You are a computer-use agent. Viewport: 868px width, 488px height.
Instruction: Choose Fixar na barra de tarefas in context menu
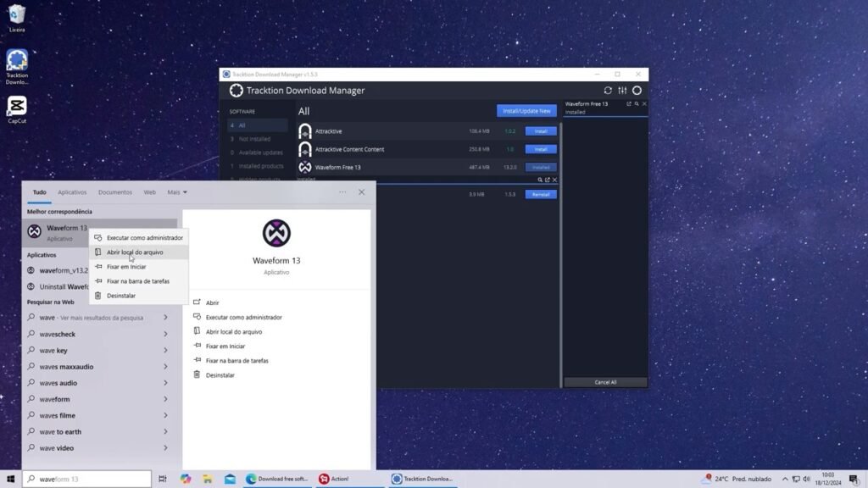(x=138, y=281)
